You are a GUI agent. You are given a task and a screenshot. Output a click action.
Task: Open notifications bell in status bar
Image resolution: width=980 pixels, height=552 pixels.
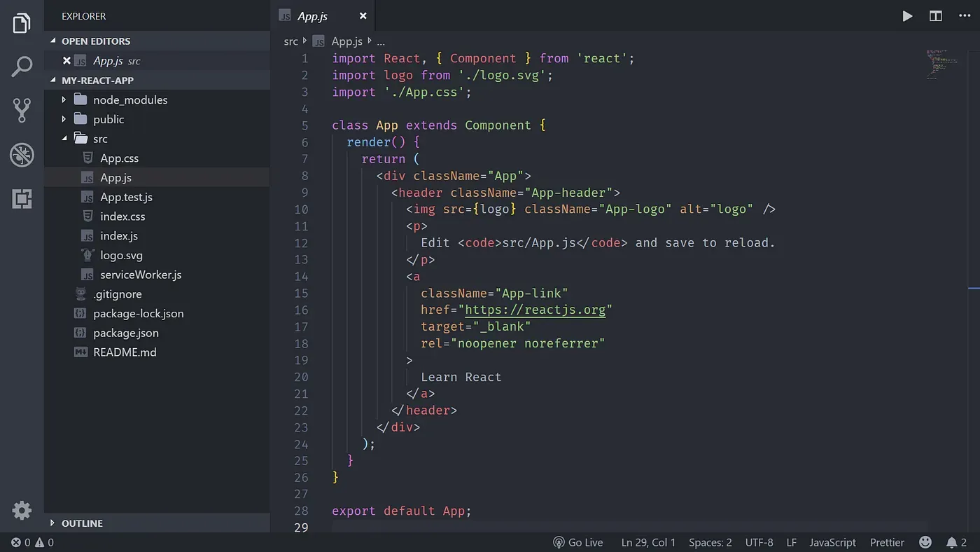[x=956, y=542]
